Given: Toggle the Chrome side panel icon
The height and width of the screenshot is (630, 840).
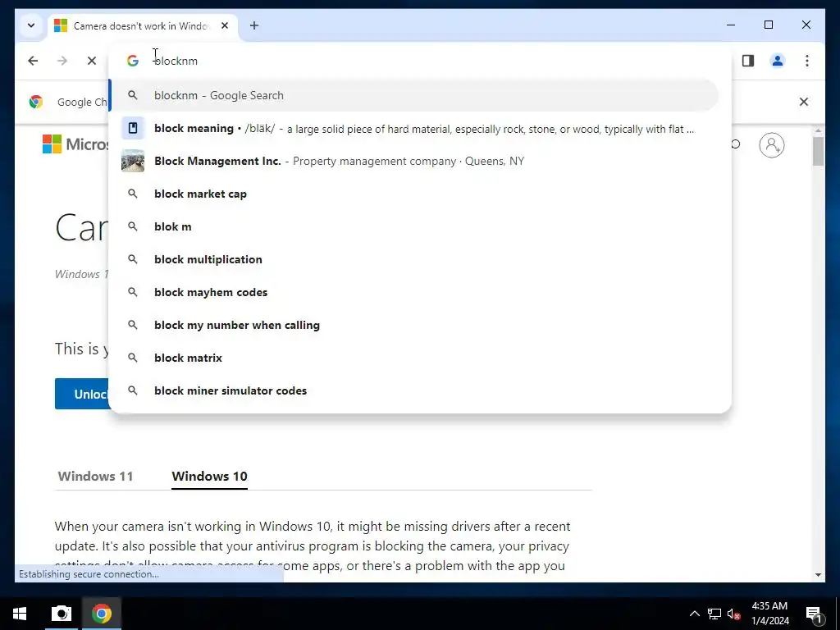Looking at the screenshot, I should pyautogui.click(x=748, y=61).
